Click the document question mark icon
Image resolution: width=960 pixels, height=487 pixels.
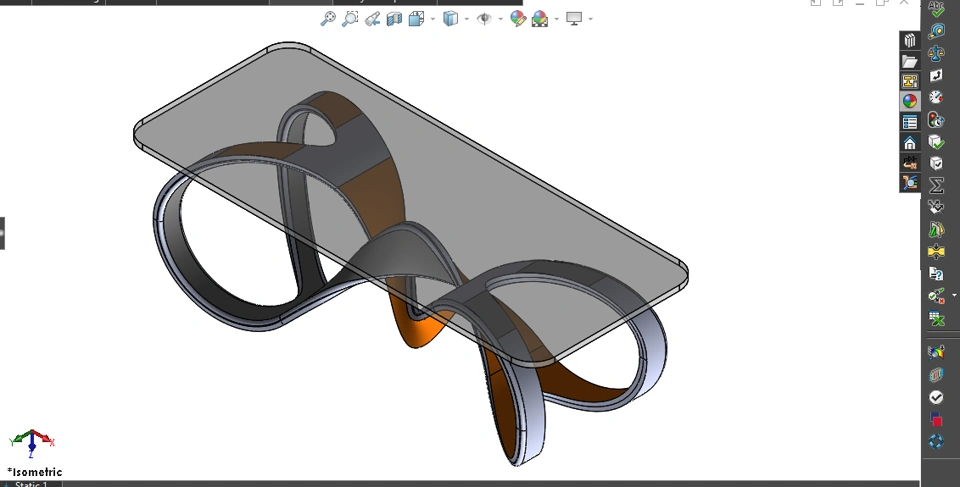936,273
